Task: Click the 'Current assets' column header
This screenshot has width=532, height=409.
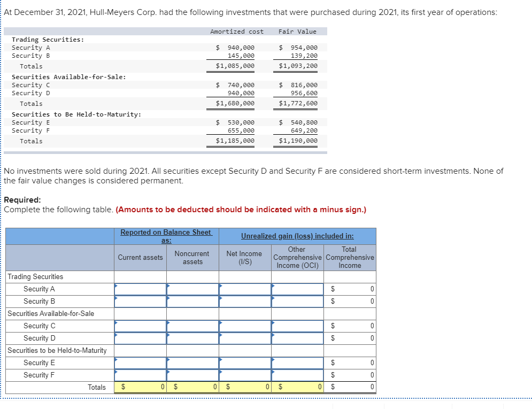Action: [x=140, y=257]
